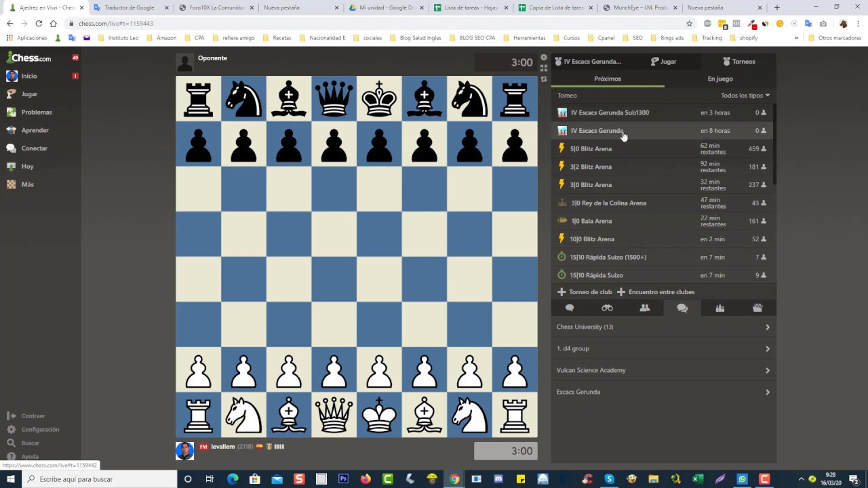Image resolution: width=868 pixels, height=488 pixels.
Task: Open Photoshop from the taskbar
Action: [343, 479]
